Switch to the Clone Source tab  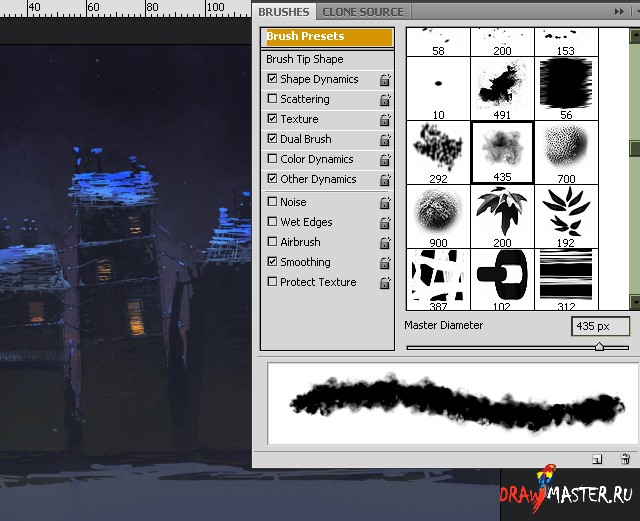tap(363, 12)
